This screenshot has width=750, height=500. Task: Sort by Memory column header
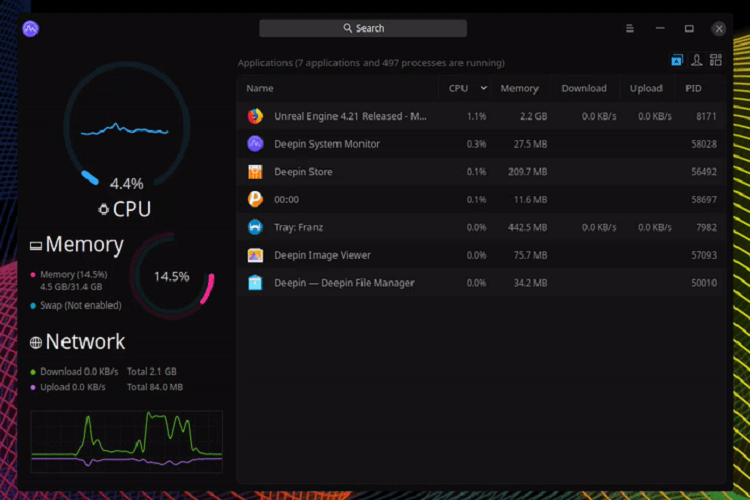click(519, 89)
